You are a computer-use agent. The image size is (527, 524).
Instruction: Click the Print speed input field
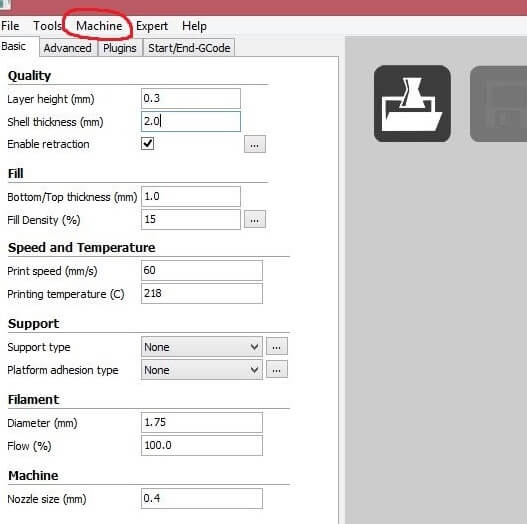click(202, 270)
